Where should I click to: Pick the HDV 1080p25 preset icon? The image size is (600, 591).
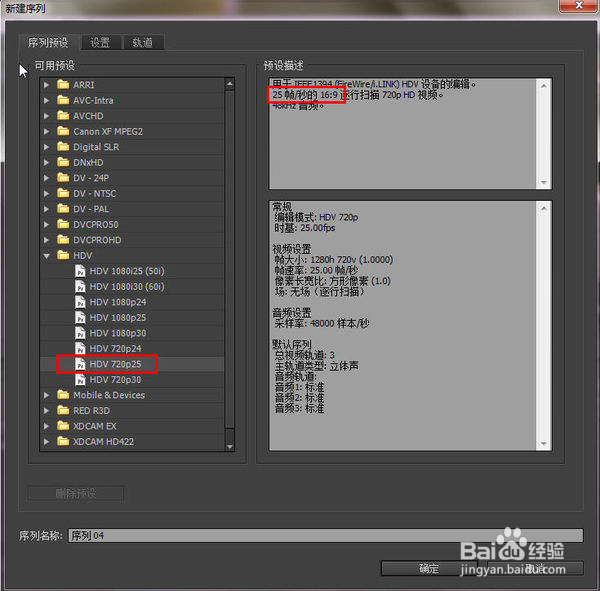pyautogui.click(x=81, y=317)
